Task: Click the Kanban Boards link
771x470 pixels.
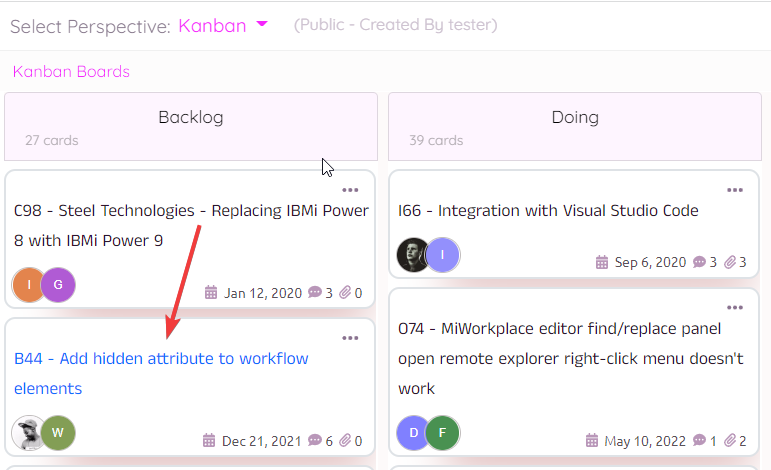Action: click(71, 72)
